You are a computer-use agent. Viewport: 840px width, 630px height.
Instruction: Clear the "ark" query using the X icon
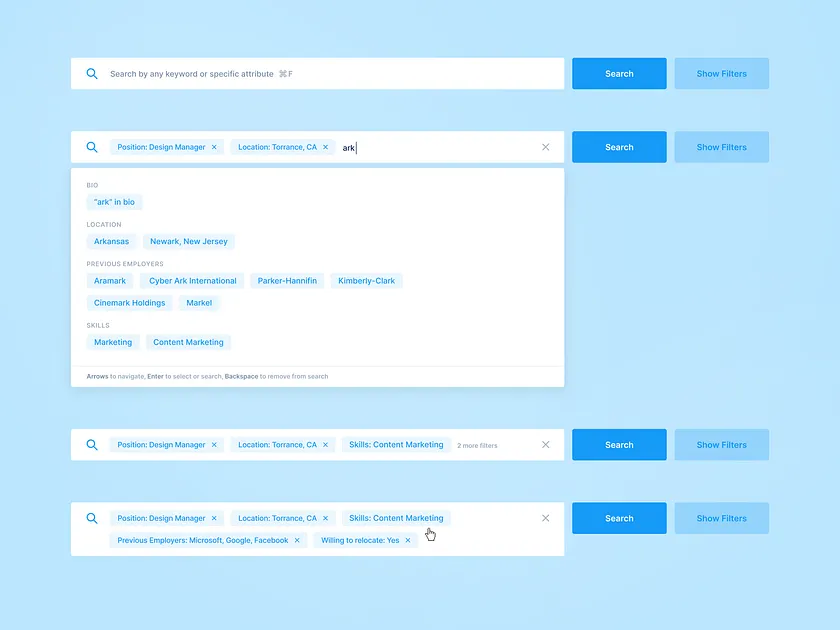point(545,146)
